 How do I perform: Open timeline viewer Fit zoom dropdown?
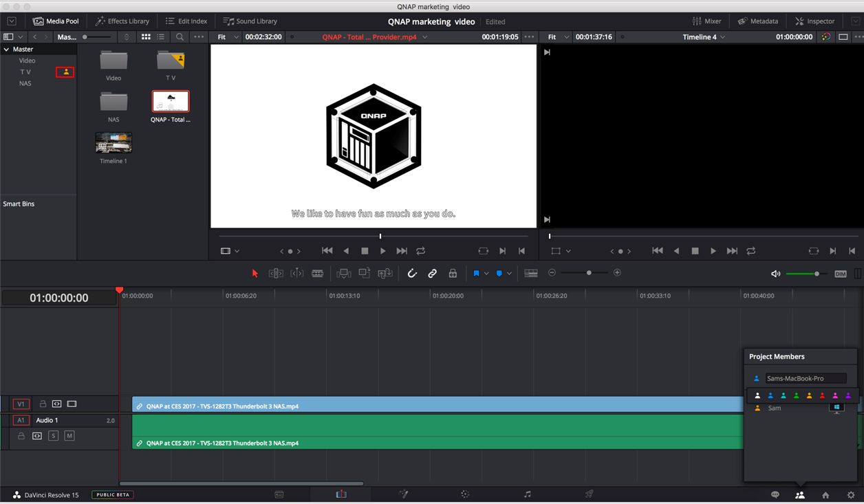tap(559, 37)
